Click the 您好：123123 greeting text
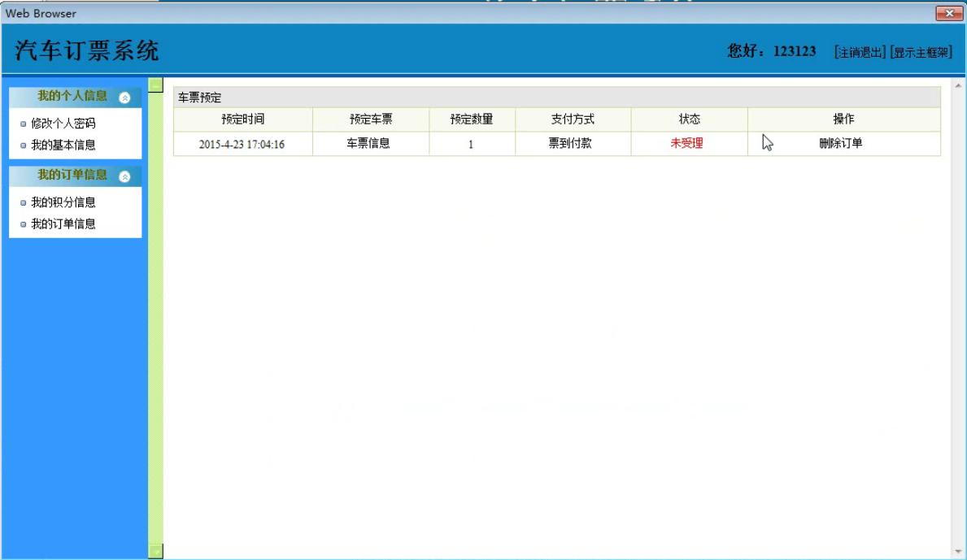This screenshot has height=560, width=967. [x=772, y=51]
